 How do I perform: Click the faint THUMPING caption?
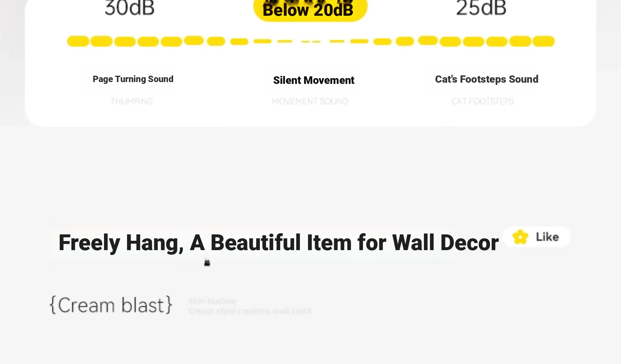132,101
